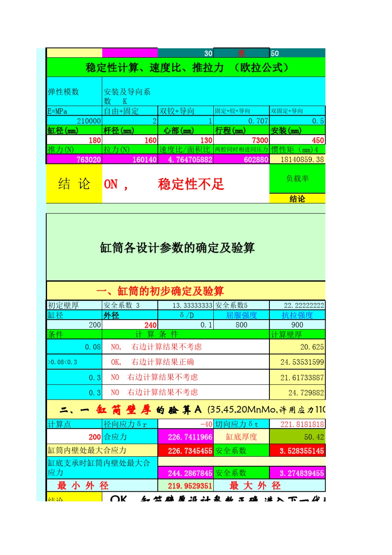Select the 弹性模数 label cell
This screenshot has height=555, width=392.
coord(74,92)
